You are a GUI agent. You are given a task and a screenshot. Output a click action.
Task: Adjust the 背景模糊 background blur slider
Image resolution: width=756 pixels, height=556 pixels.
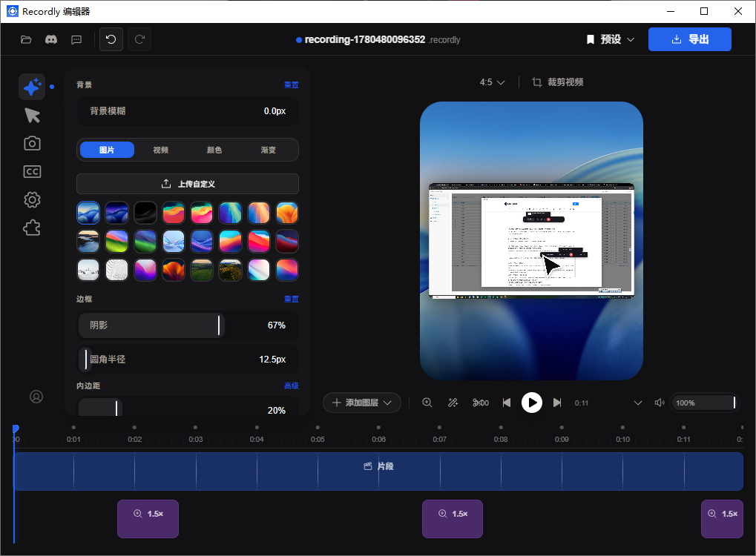(188, 110)
